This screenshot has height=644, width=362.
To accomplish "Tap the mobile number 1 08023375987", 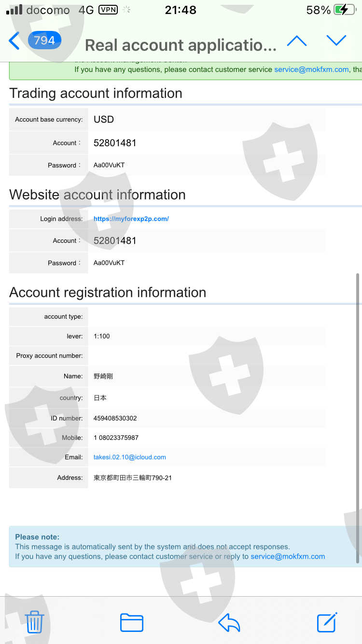I will 116,437.
